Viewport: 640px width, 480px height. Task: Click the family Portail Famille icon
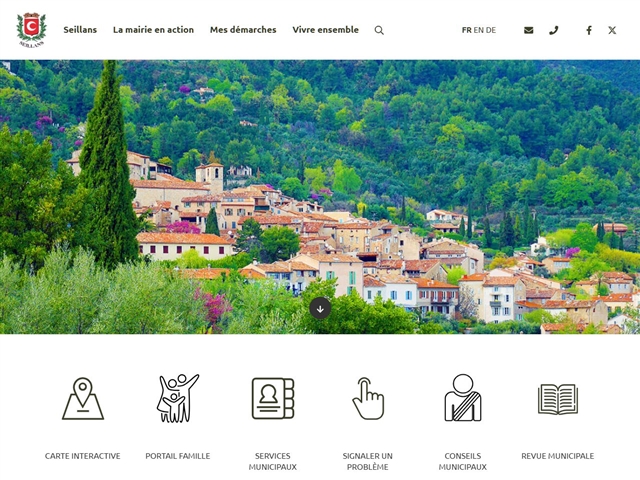(178, 398)
